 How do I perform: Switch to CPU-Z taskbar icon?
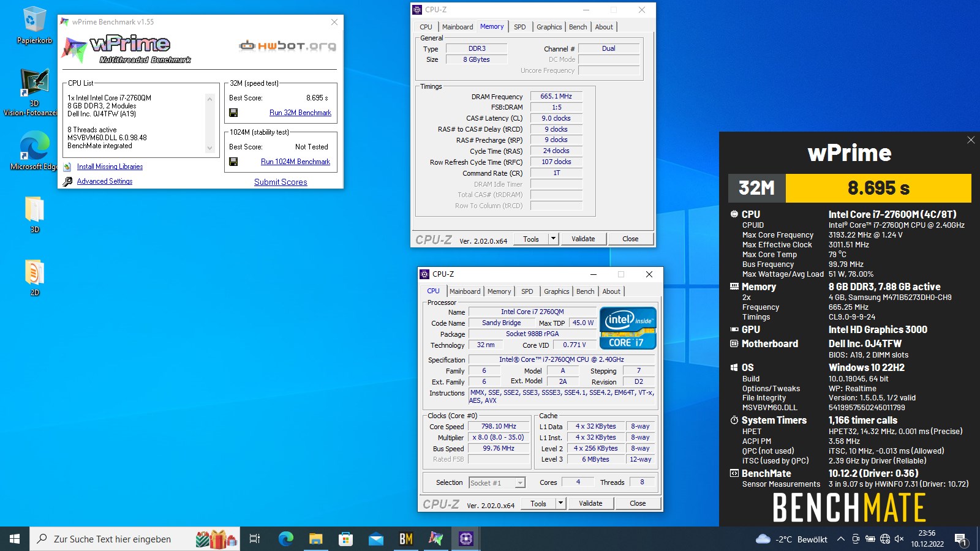pyautogui.click(x=466, y=539)
